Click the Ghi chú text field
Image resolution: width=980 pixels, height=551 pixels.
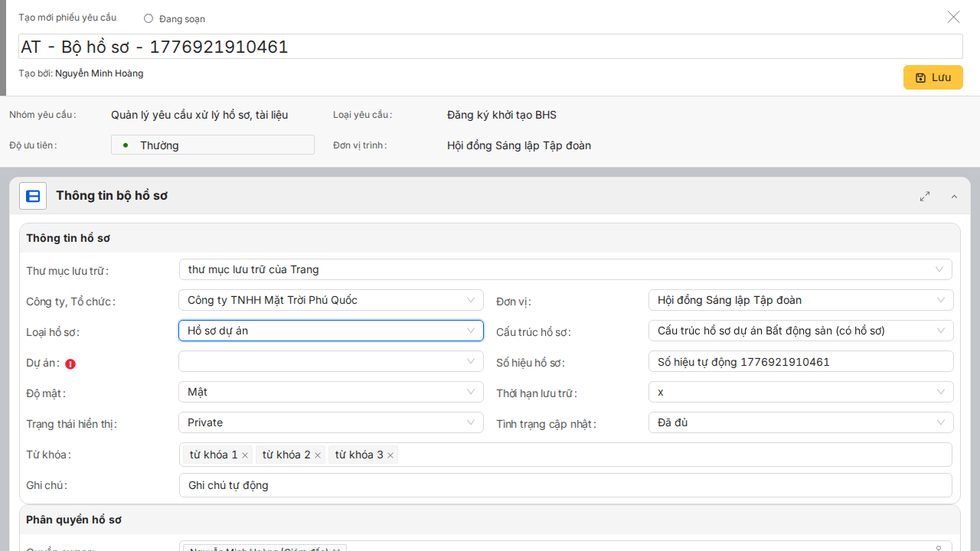pos(565,485)
